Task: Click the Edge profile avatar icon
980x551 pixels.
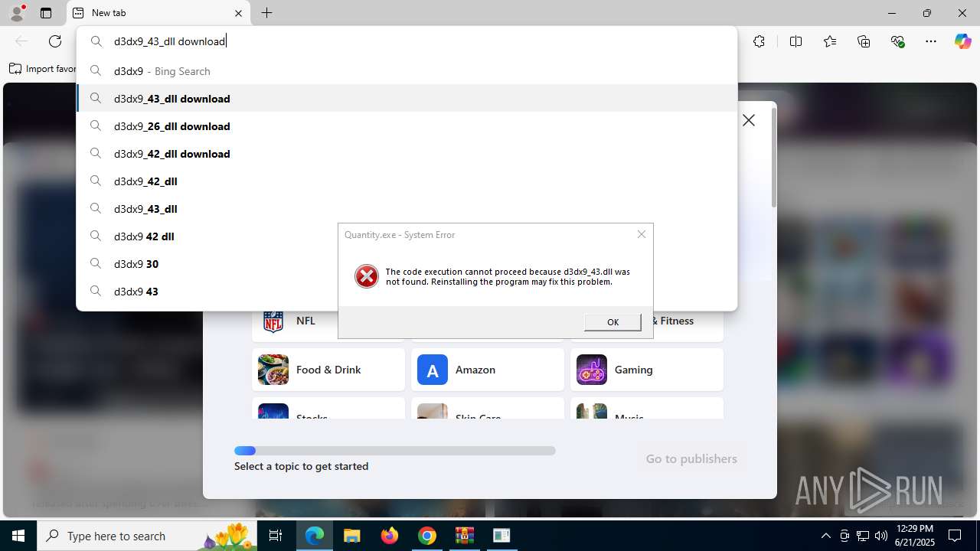Action: click(17, 13)
